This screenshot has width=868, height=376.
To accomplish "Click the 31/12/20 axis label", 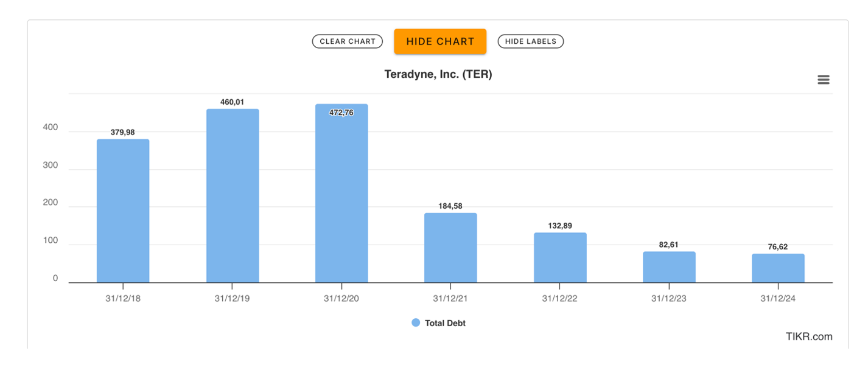I will click(x=341, y=298).
